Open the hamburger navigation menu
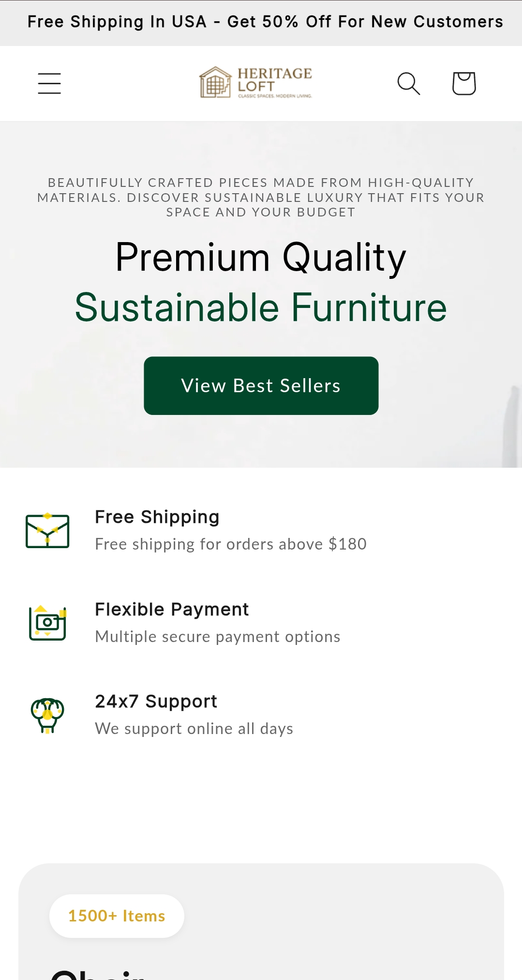 tap(49, 83)
